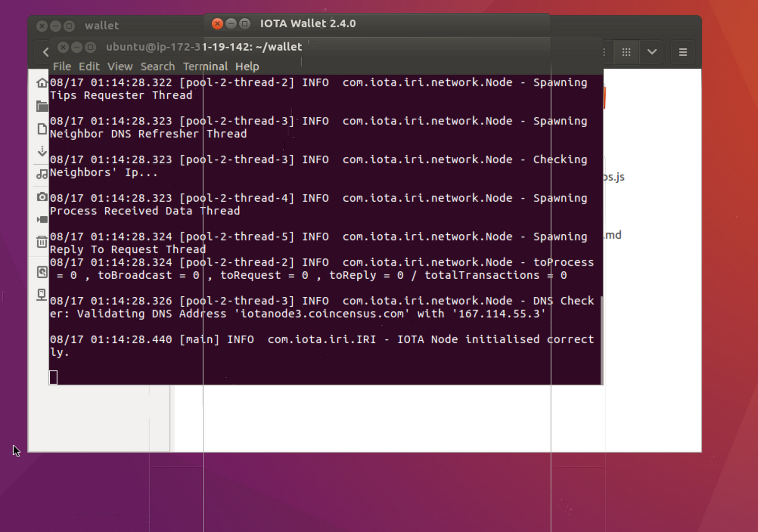Click the 'IOTA Wallet 2.4.0' window title
Screen dimensions: 758x532
pyautogui.click(x=308, y=24)
